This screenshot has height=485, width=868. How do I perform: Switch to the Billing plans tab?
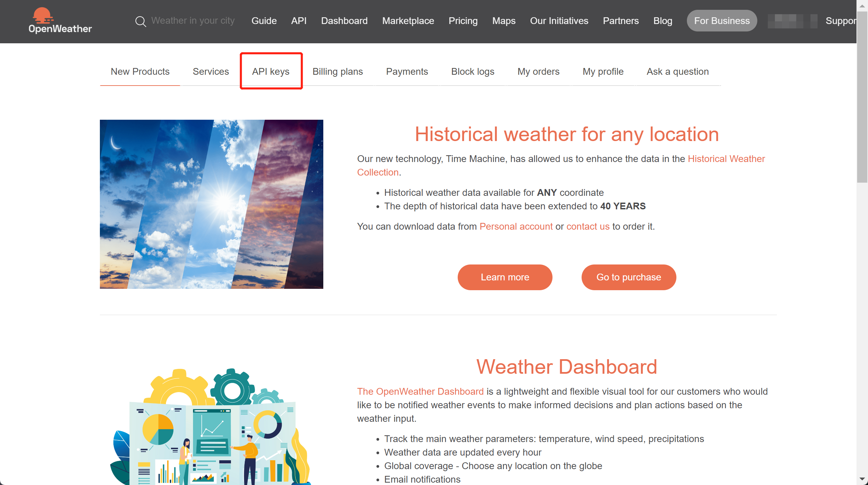coord(338,71)
